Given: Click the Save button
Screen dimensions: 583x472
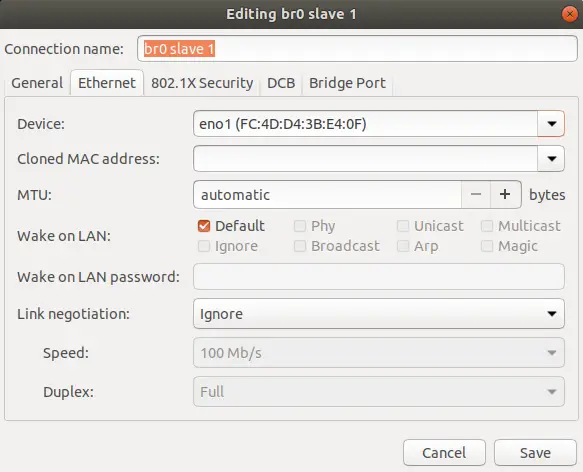Looking at the screenshot, I should tap(535, 453).
